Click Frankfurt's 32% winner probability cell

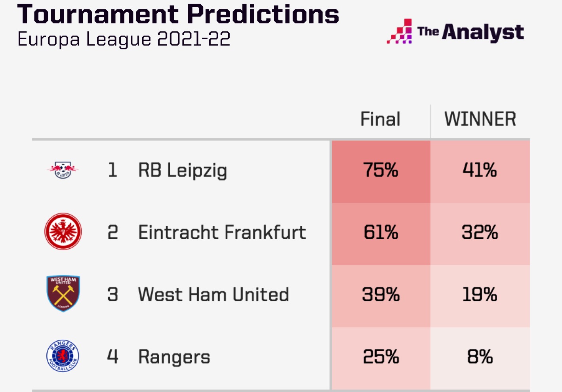point(480,234)
